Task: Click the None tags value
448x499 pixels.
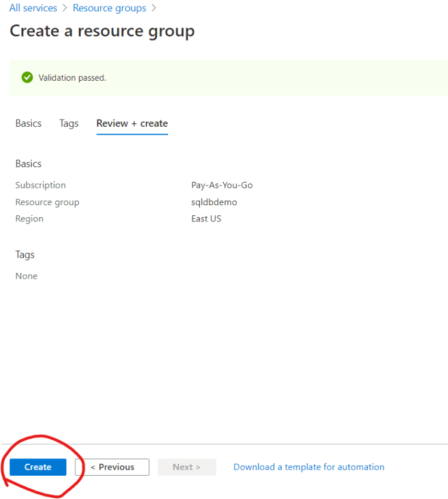Action: point(26,276)
